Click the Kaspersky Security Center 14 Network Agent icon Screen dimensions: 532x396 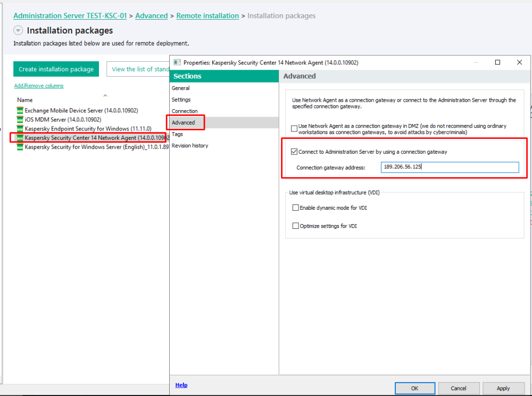tap(20, 138)
